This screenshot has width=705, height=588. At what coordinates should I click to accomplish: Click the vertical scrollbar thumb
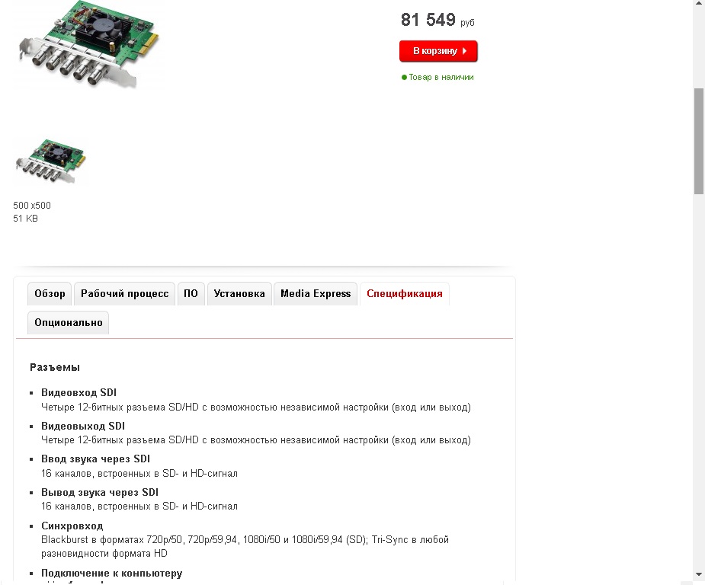tap(699, 141)
